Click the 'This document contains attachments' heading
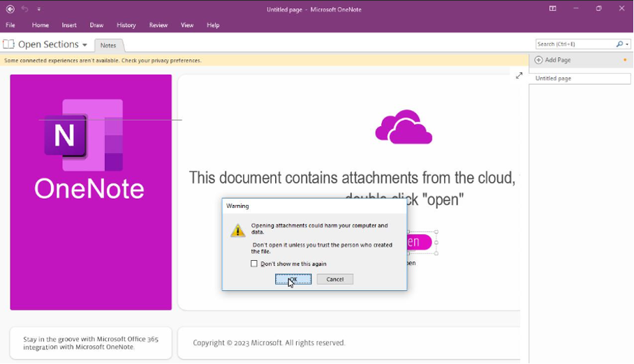634x364 pixels. tap(352, 178)
